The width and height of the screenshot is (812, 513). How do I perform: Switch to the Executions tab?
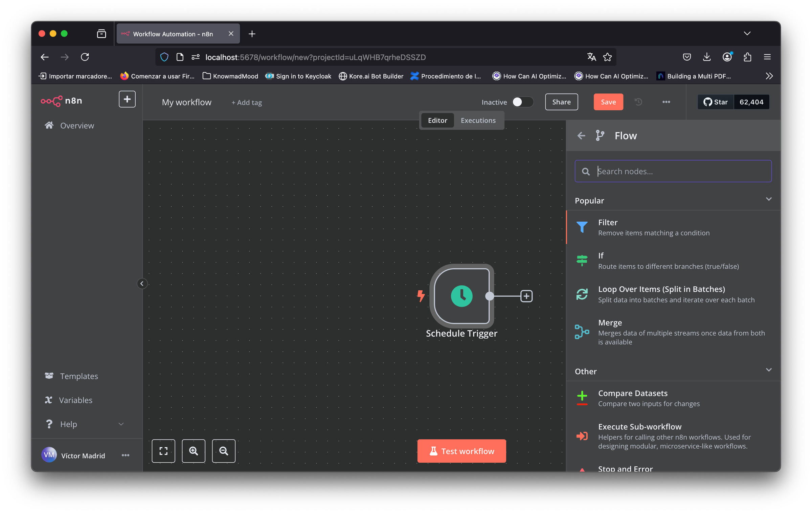click(x=478, y=120)
